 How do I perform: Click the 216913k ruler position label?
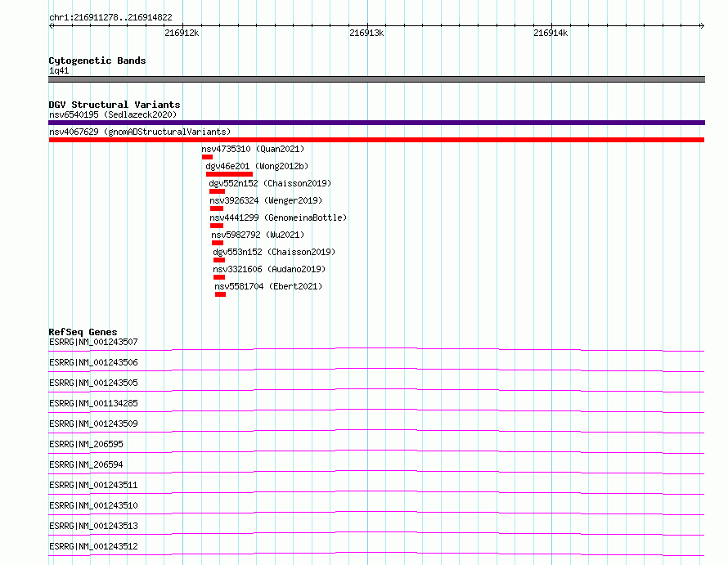(366, 33)
